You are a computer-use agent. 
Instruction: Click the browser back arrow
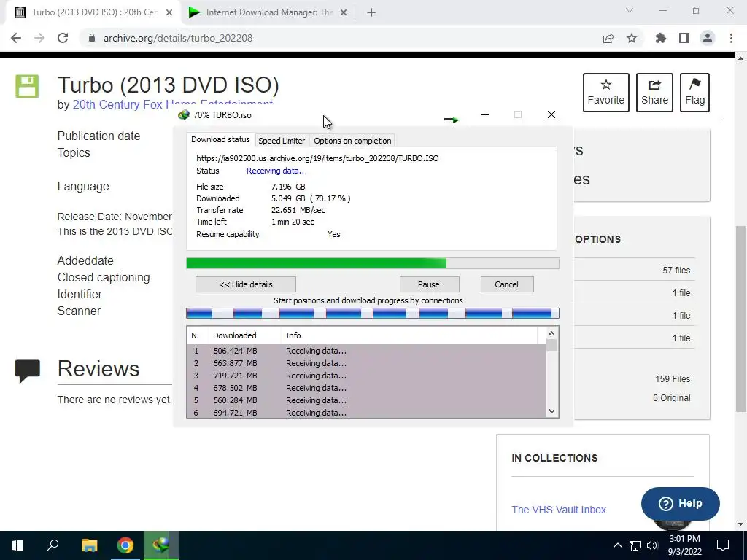pyautogui.click(x=16, y=38)
